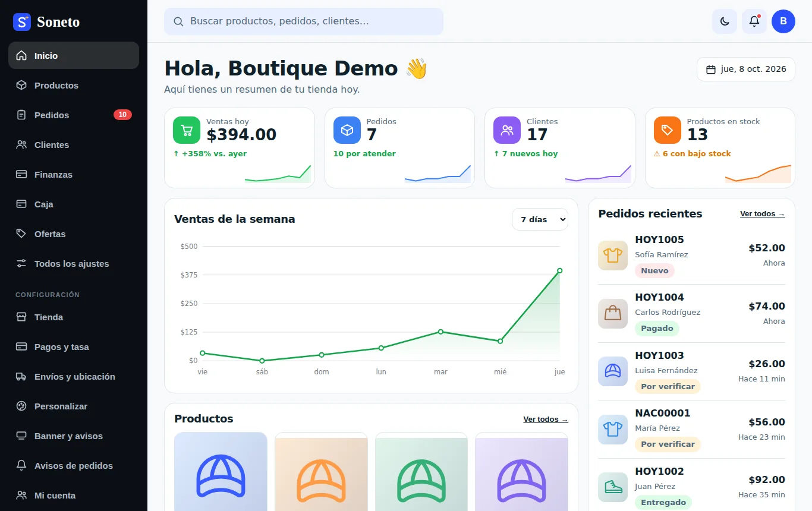The width and height of the screenshot is (812, 511).
Task: Click the green shopping cart Ventas hoy icon
Action: [187, 130]
